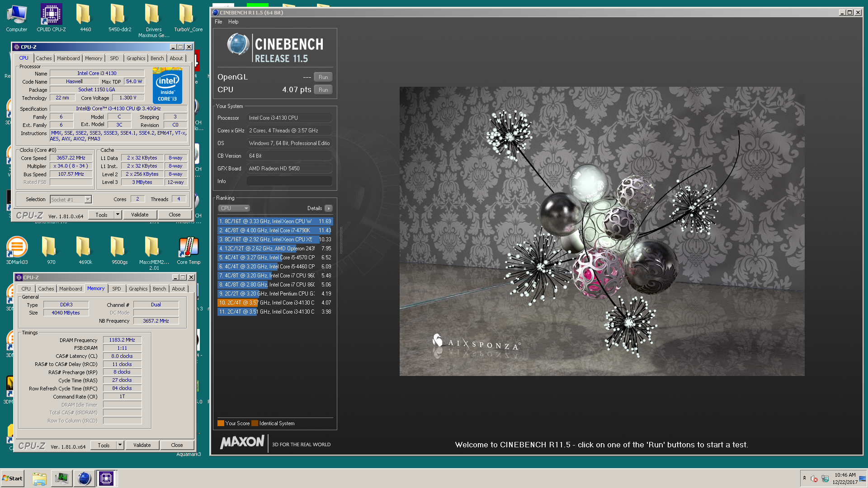Open About tab in upper CPU-Z
Viewport: 868px width, 488px height.
176,58
